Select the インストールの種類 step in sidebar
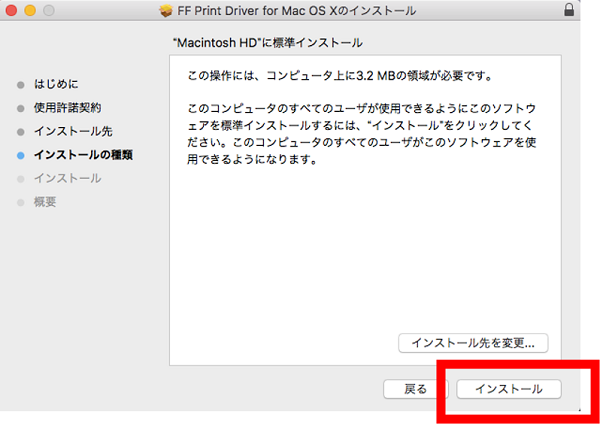600x424 pixels. tap(83, 155)
